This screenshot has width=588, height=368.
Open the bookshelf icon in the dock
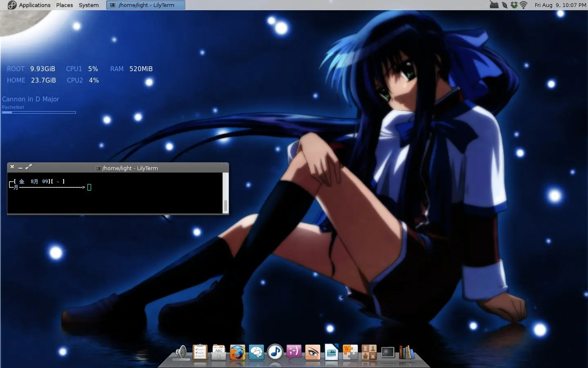[x=407, y=352]
